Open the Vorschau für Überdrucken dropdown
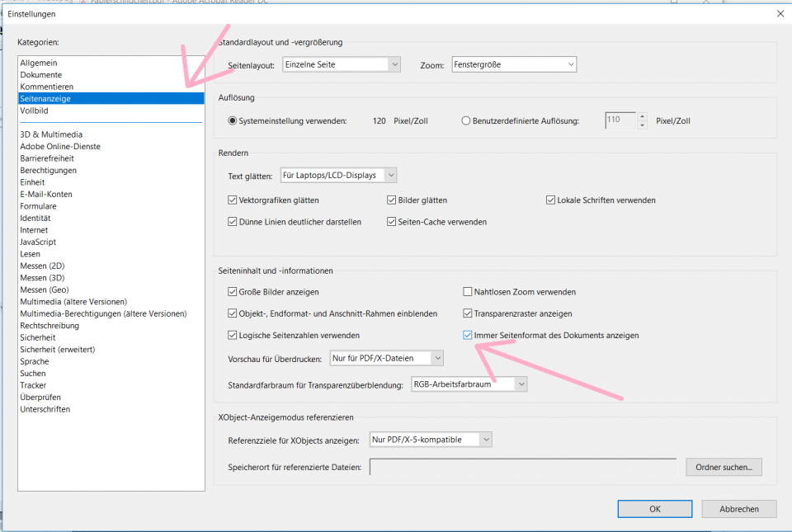Viewport: 792px width, 532px height. [385, 358]
